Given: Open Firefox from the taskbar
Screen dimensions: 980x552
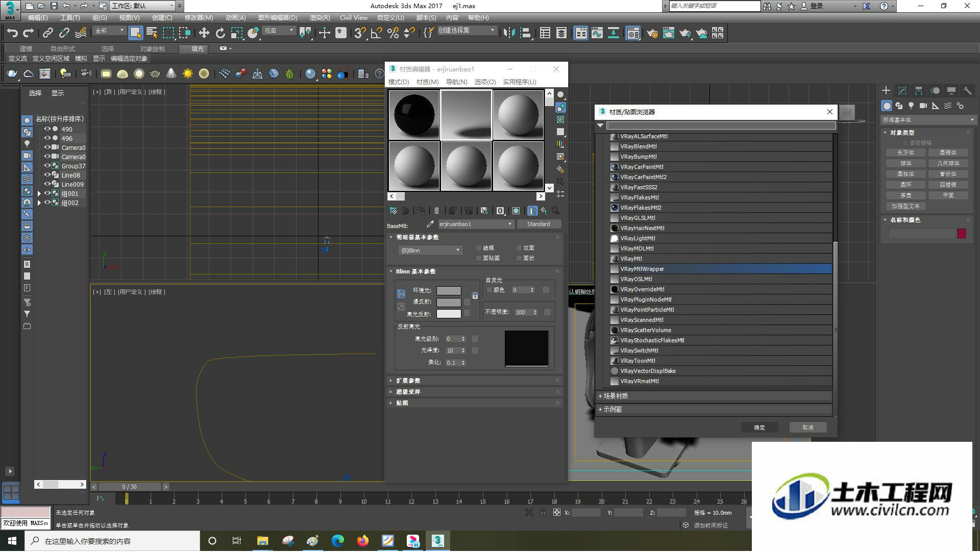Looking at the screenshot, I should (x=363, y=541).
